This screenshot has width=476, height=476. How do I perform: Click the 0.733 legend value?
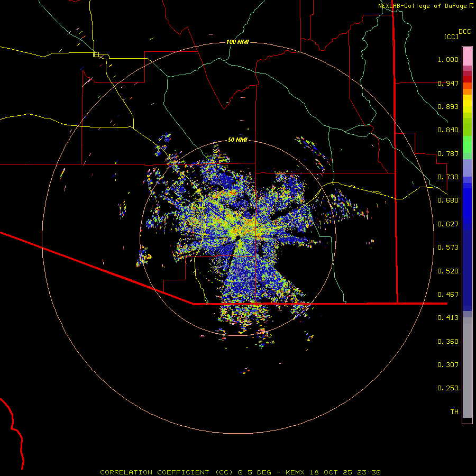tap(448, 177)
